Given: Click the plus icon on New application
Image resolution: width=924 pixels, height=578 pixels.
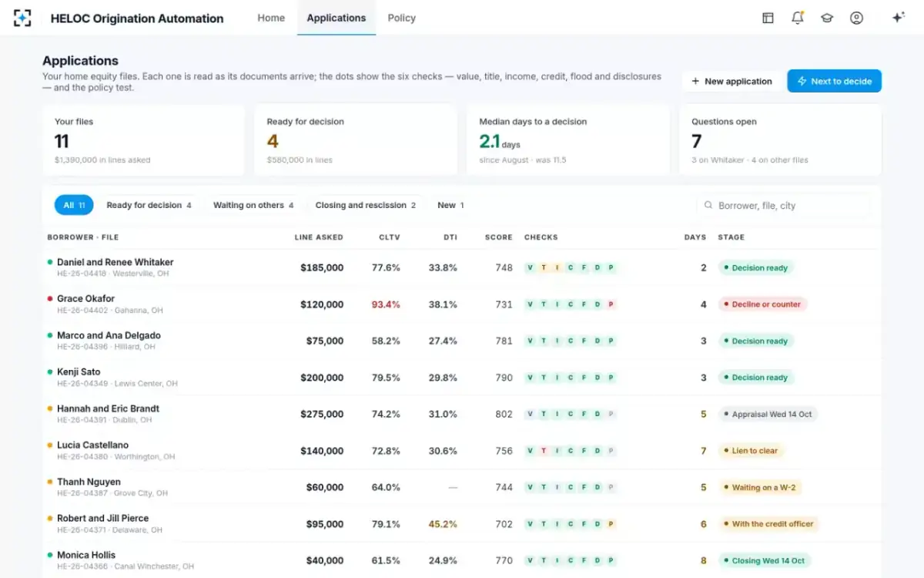Looking at the screenshot, I should (x=695, y=81).
